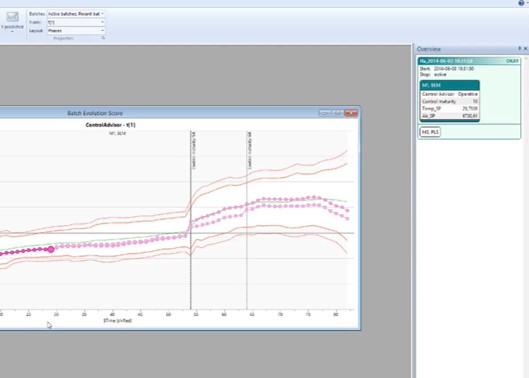
Task: Close the Overview panel
Action: (x=525, y=49)
